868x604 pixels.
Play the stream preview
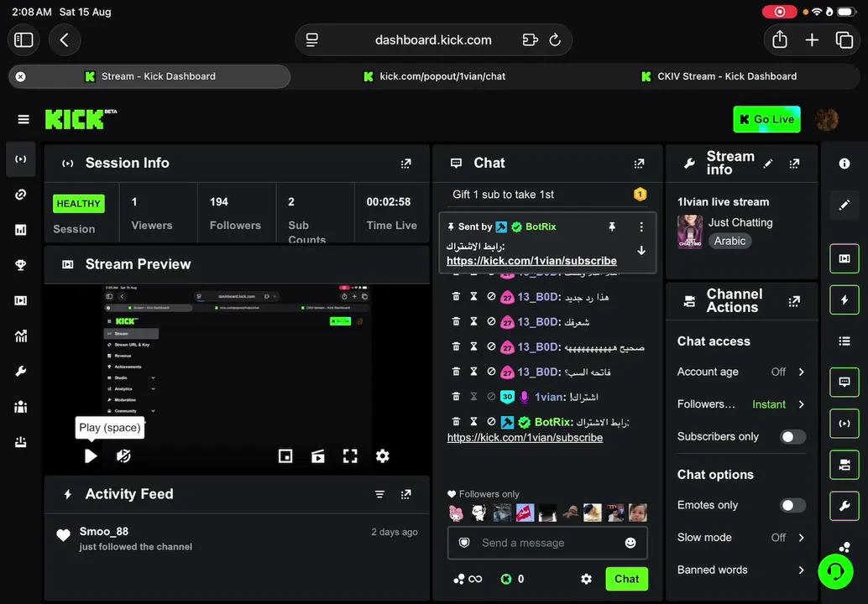click(x=91, y=456)
